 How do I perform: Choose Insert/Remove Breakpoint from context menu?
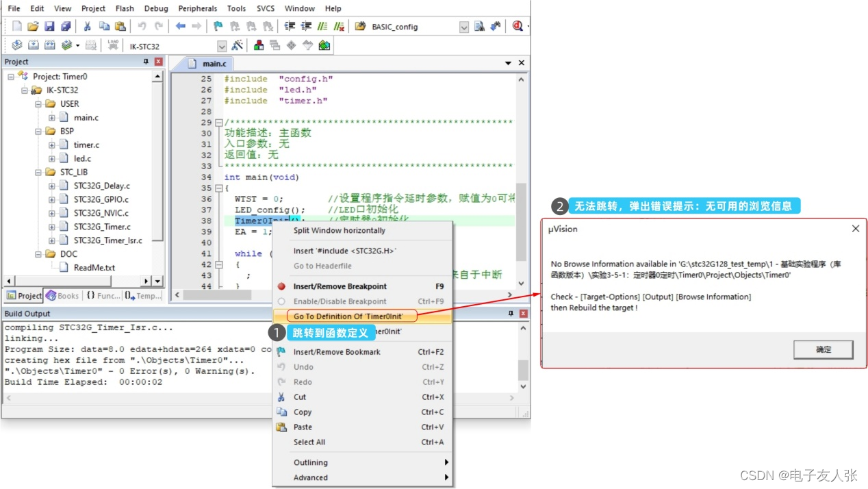362,286
